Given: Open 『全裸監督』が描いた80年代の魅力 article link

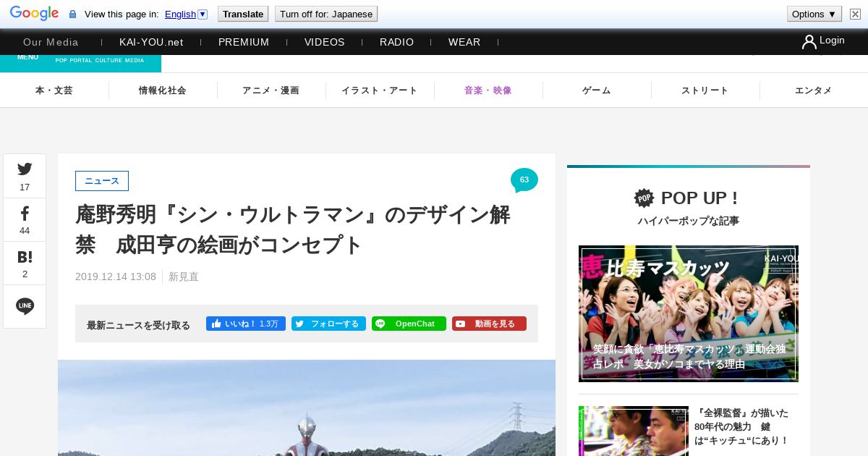Looking at the screenshot, I should 741,426.
